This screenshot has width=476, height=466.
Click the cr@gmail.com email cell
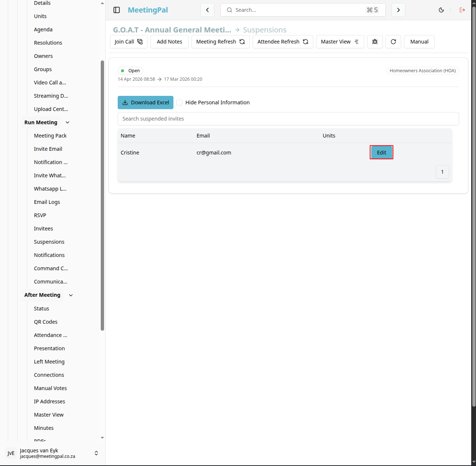(x=214, y=153)
